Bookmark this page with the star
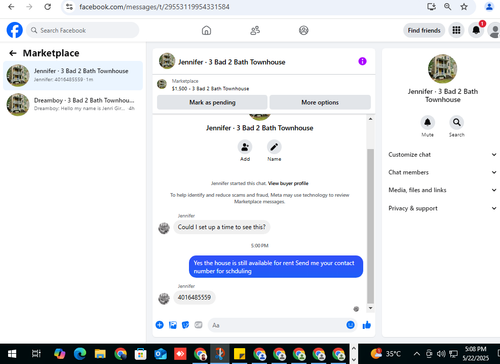This screenshot has width=500, height=364. tap(464, 7)
